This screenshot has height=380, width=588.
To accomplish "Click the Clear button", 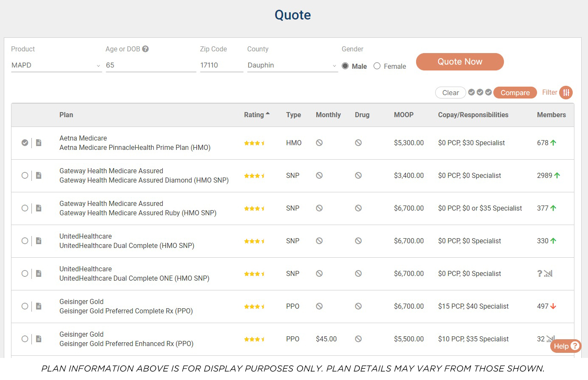I will pyautogui.click(x=450, y=93).
